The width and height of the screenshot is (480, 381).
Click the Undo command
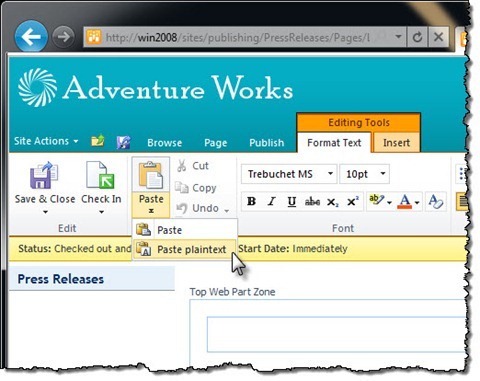[198, 208]
